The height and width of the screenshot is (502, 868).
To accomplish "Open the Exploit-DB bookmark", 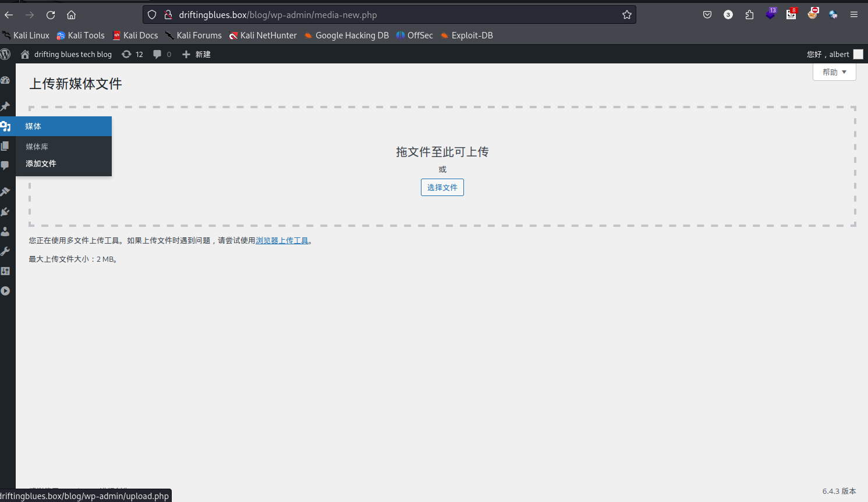I will coord(467,35).
